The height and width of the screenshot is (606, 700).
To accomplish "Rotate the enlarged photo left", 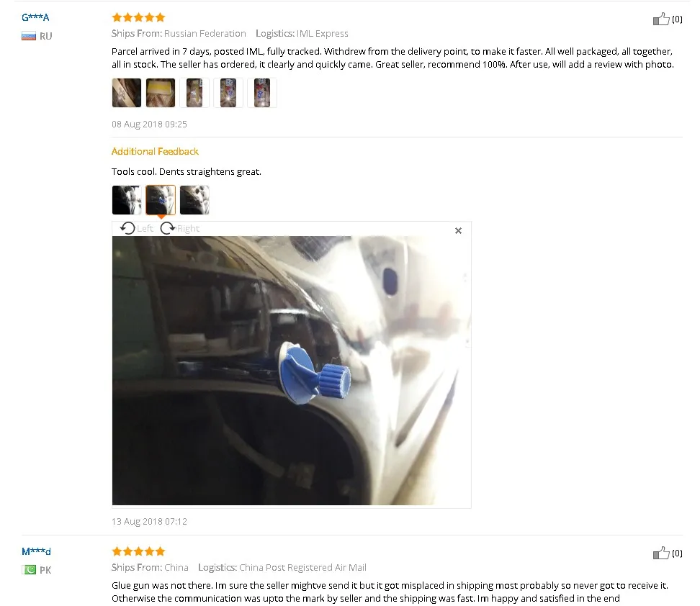I will tap(137, 228).
